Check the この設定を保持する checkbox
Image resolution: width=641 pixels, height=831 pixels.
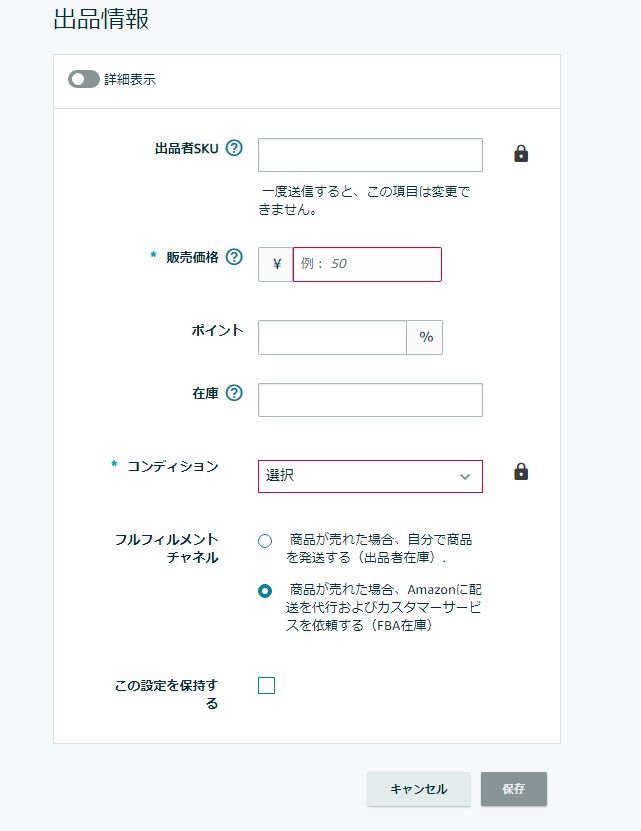point(266,685)
